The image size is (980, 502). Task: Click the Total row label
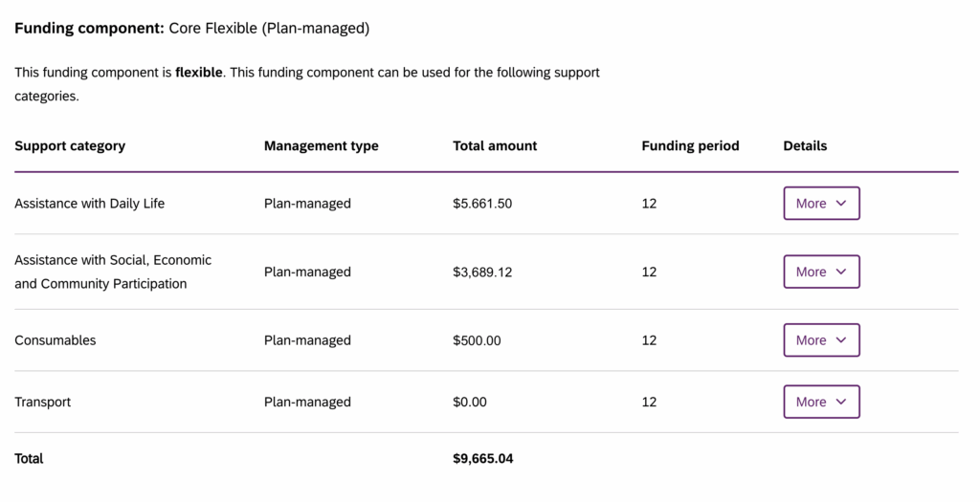(x=29, y=459)
